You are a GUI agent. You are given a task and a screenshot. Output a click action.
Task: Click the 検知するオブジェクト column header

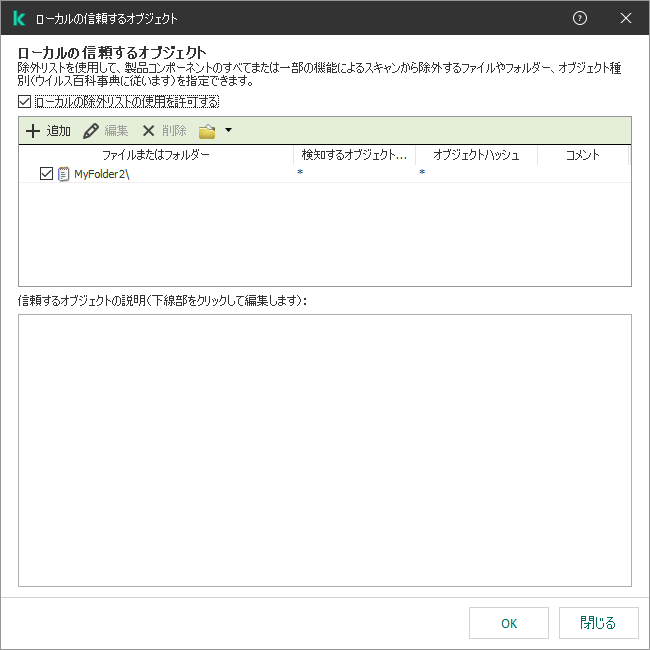click(354, 155)
